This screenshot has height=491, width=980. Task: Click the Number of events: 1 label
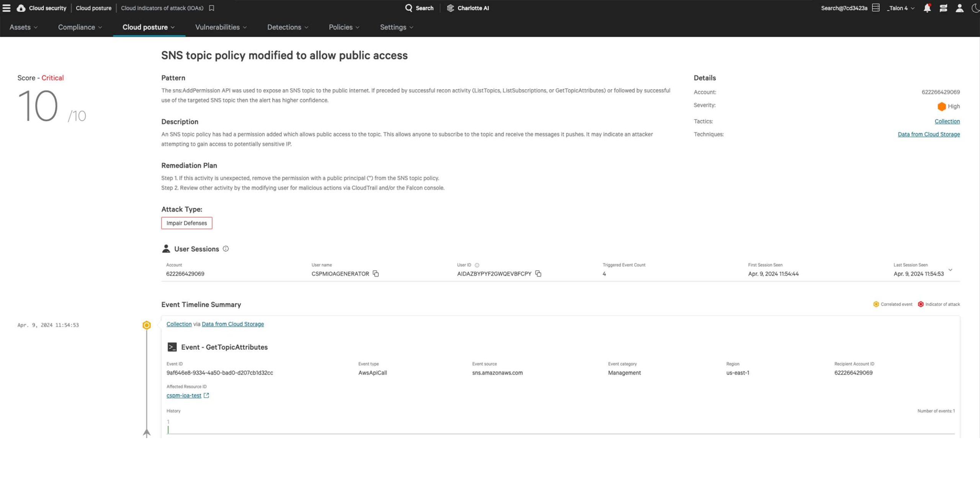[936, 411]
